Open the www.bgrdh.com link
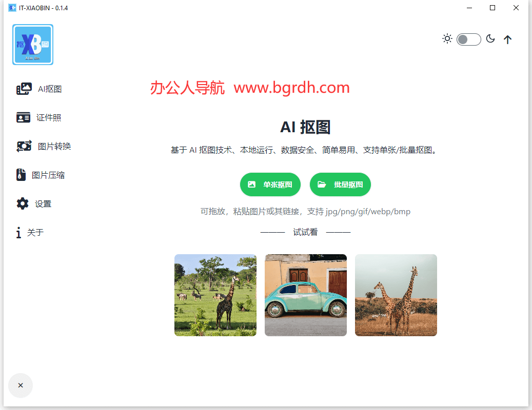 [x=291, y=88]
